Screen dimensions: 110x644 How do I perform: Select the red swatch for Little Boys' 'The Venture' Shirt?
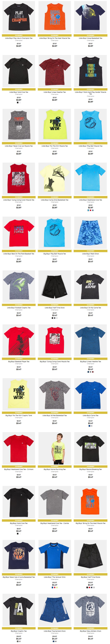[x=55, y=587]
